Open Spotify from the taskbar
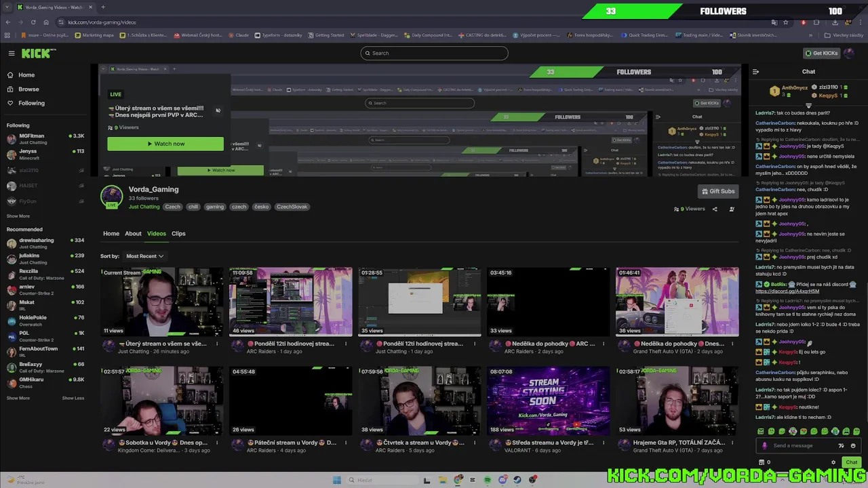 click(488, 480)
